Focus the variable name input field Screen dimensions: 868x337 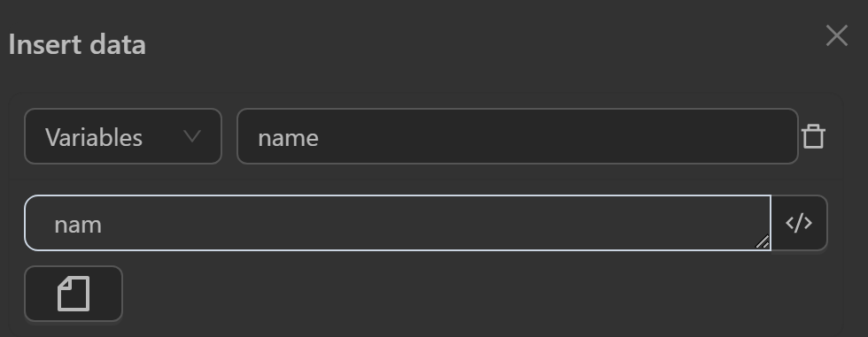(x=517, y=136)
